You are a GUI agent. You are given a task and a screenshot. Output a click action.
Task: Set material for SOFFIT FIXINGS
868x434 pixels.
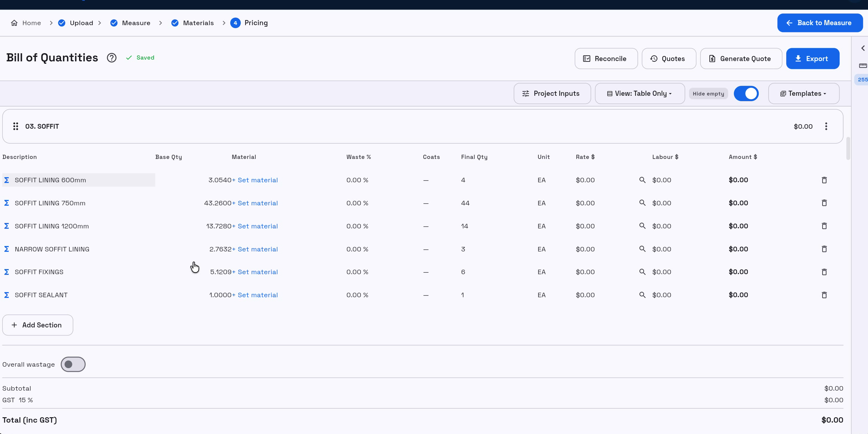[x=255, y=272]
